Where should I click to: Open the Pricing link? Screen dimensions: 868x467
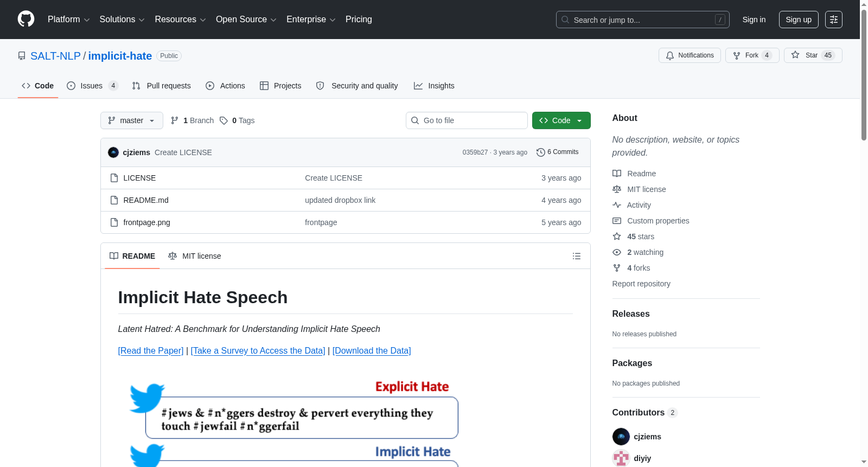coord(359,20)
